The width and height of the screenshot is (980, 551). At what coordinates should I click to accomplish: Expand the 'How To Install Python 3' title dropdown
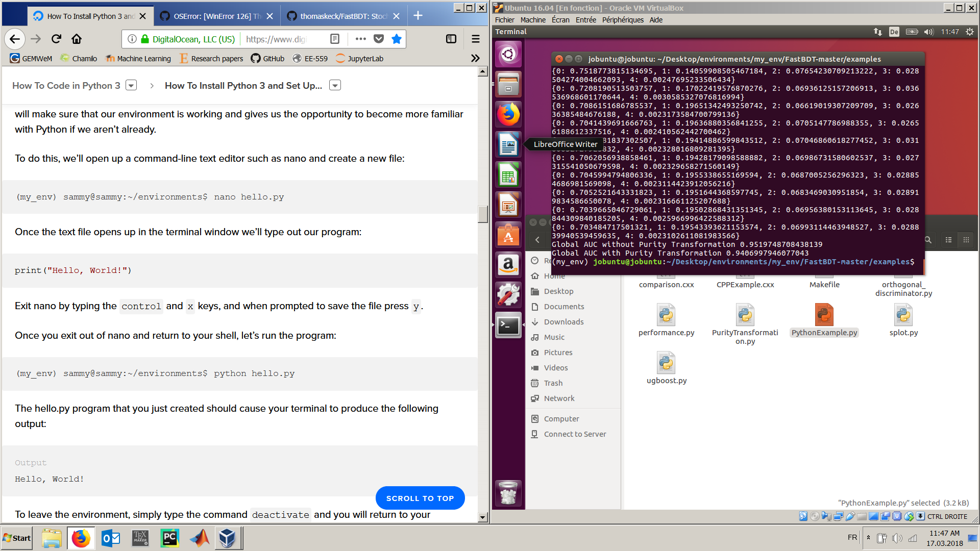pos(335,85)
